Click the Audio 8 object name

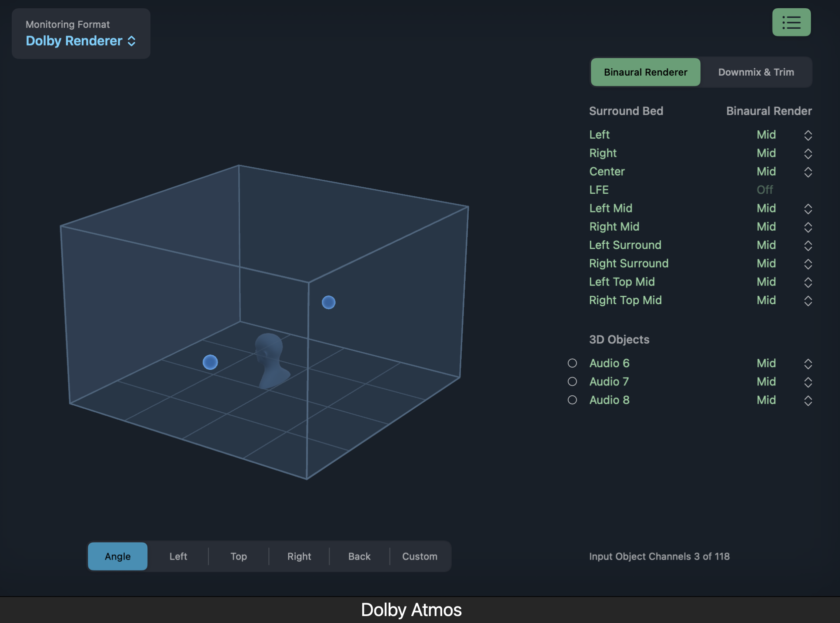point(609,400)
